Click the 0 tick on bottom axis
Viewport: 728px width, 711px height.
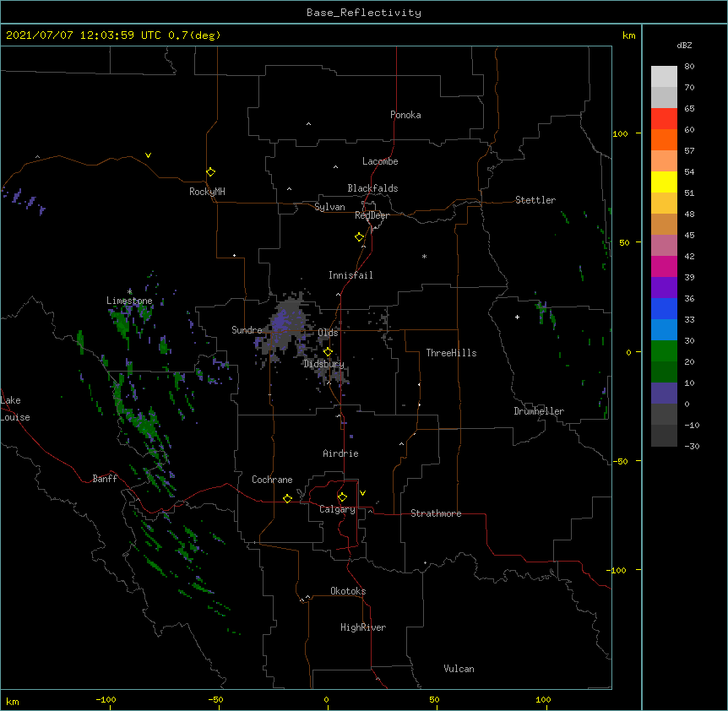[x=326, y=699]
